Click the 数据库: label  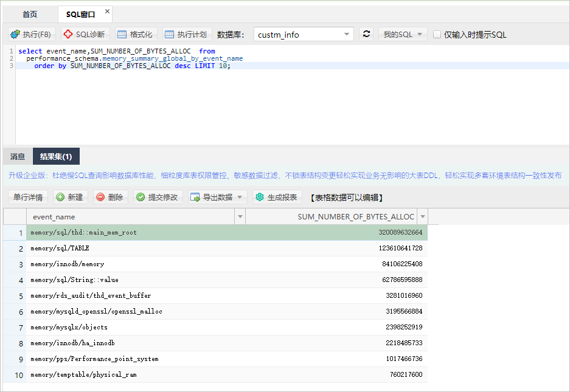(231, 35)
